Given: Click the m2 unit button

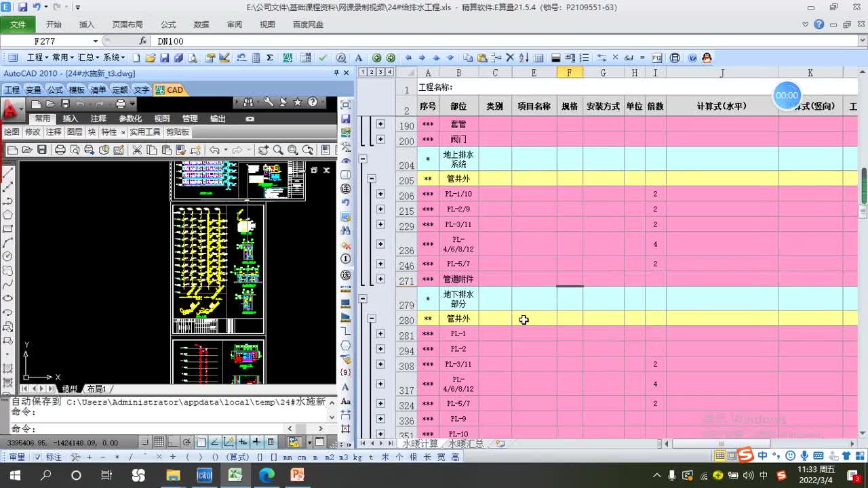Looking at the screenshot, I should (330, 457).
